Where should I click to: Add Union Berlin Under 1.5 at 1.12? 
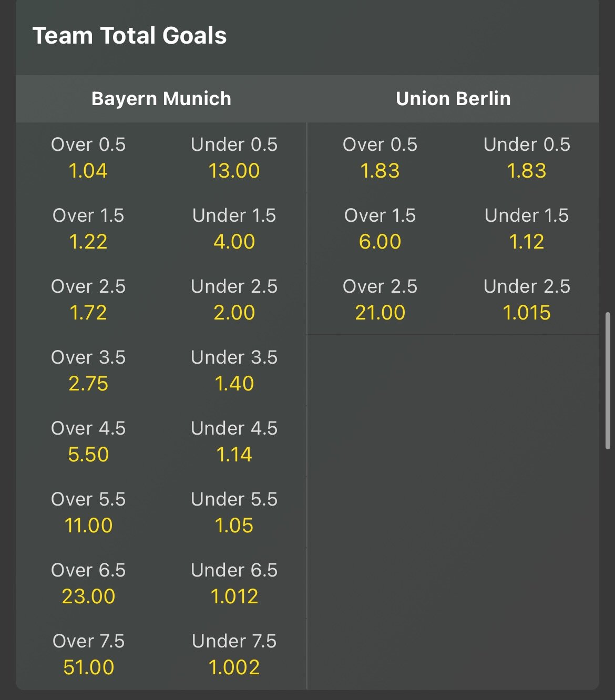coord(527,229)
